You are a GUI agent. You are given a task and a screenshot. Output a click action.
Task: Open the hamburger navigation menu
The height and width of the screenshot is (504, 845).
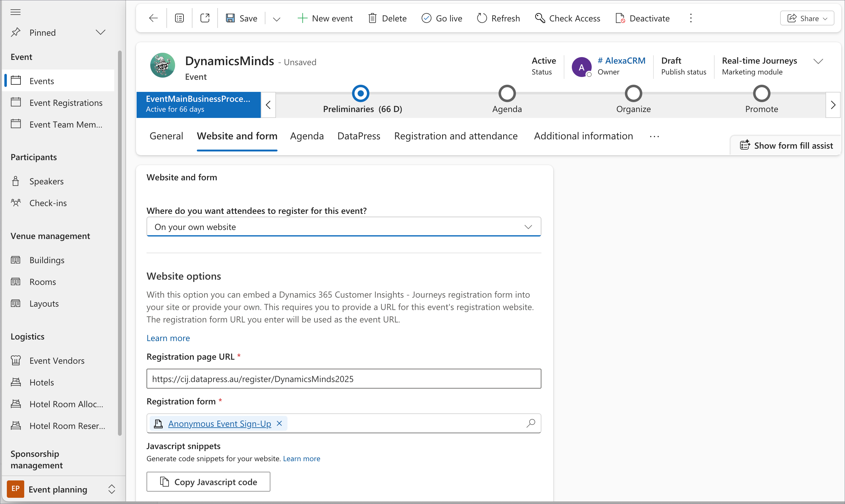point(16,12)
